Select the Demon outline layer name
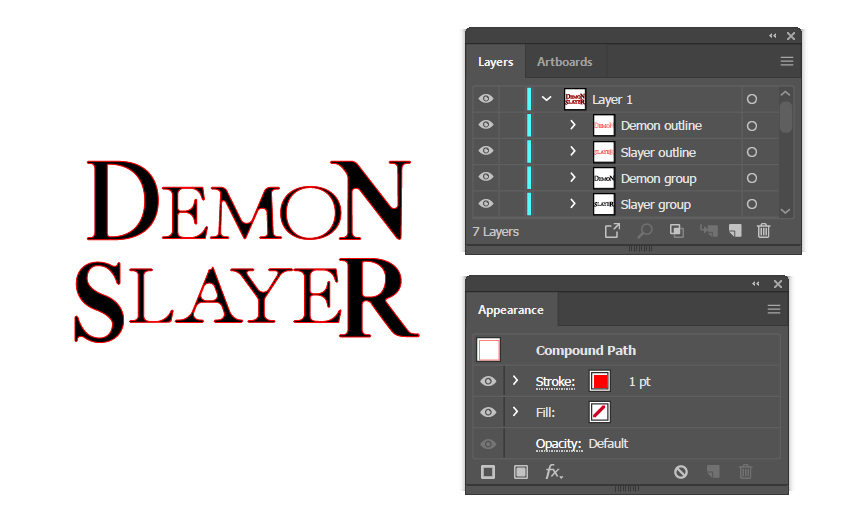 click(x=661, y=126)
